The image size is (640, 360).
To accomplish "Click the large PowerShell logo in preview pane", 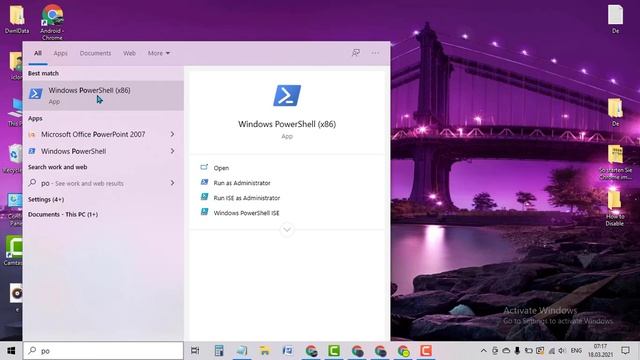I will [x=287, y=96].
